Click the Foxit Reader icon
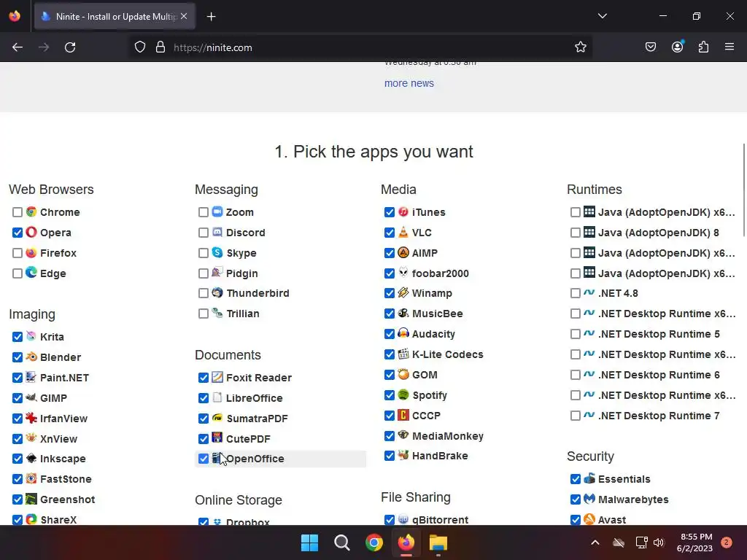Image resolution: width=747 pixels, height=560 pixels. [217, 377]
